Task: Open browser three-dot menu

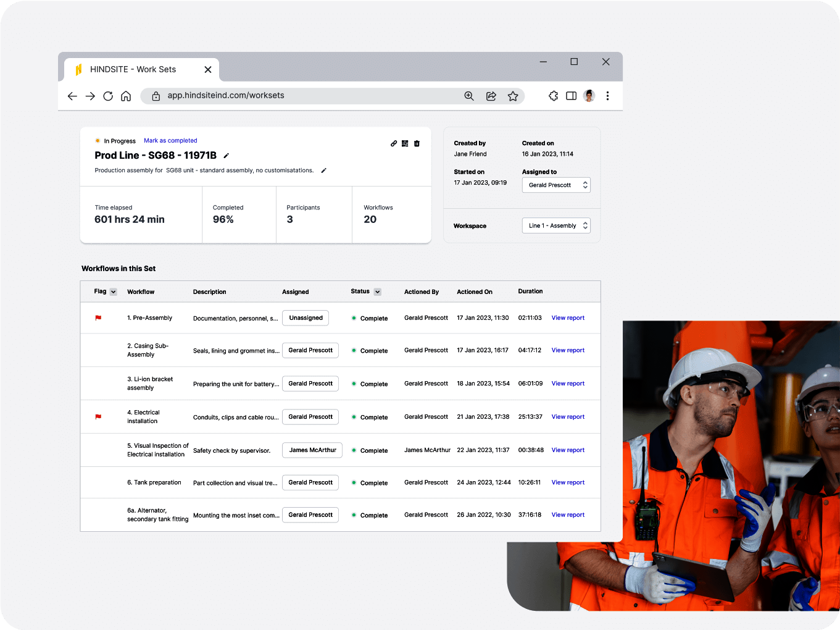Action: (x=608, y=96)
